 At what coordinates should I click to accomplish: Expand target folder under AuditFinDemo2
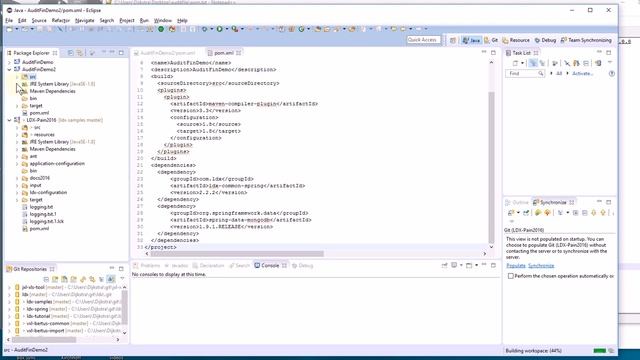[17, 106]
